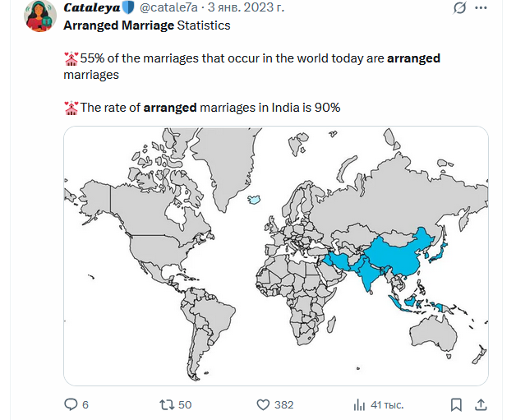Click the view count 41 тыс.
This screenshot has height=420, width=516.
point(387,404)
